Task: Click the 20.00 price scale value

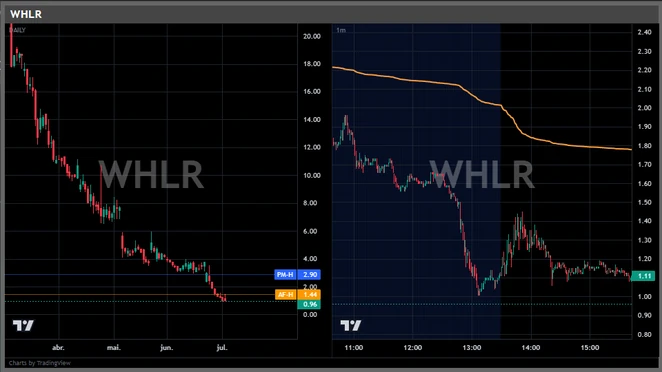Action: [312, 36]
